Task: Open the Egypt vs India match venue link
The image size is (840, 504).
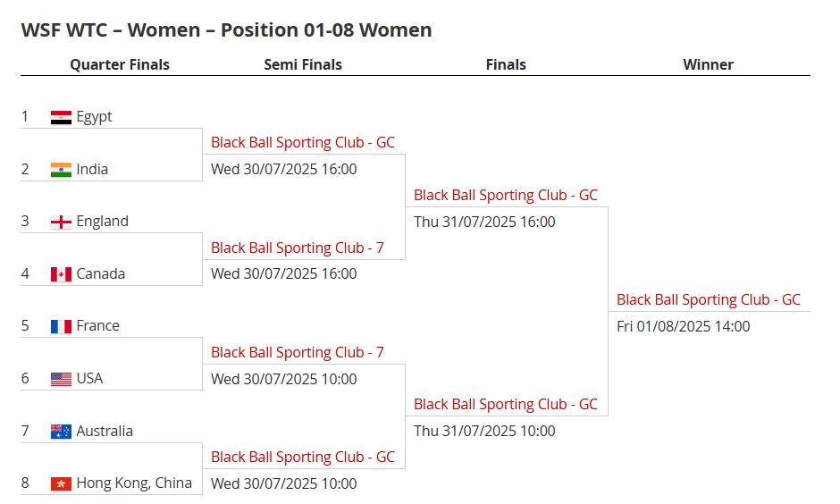Action: coord(302,143)
